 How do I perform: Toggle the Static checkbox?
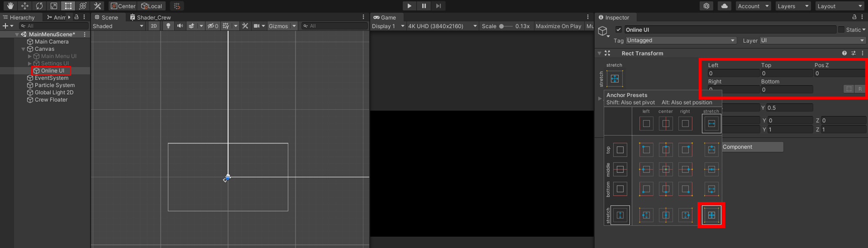[841, 30]
